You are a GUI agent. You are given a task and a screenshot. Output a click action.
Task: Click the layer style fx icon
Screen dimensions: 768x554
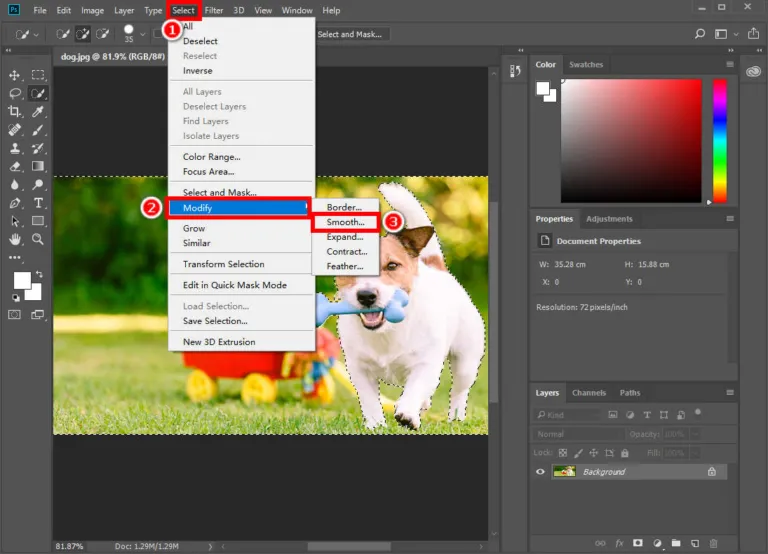[x=619, y=543]
